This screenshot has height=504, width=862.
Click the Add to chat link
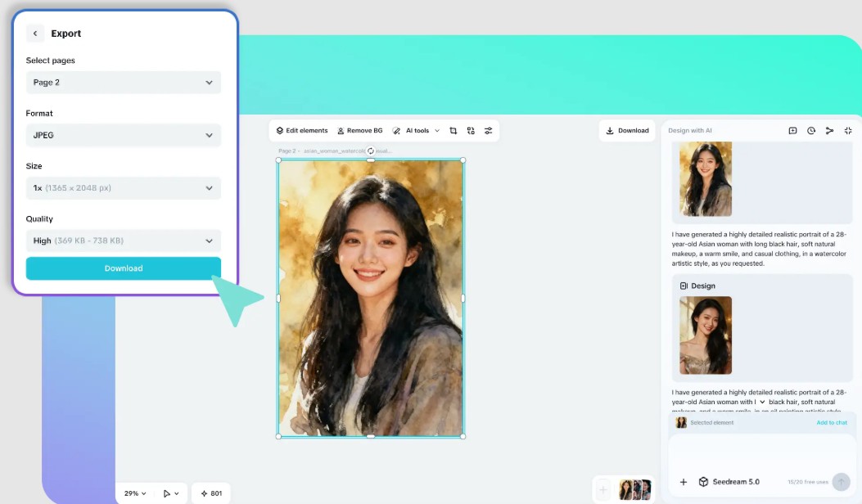[832, 423]
